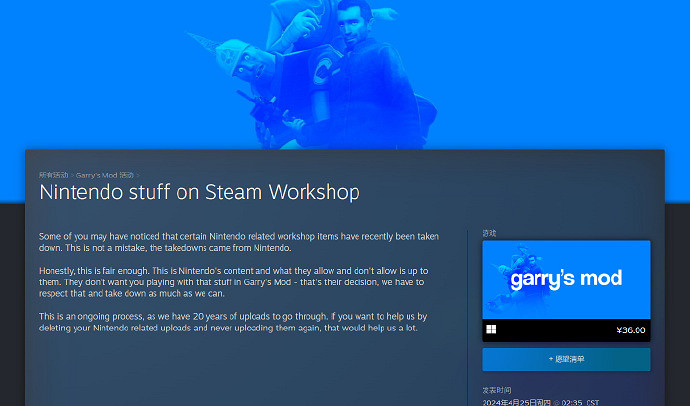Screen dimensions: 690x406
Task: Add game with the 愿望清单 button
Action: pos(566,358)
